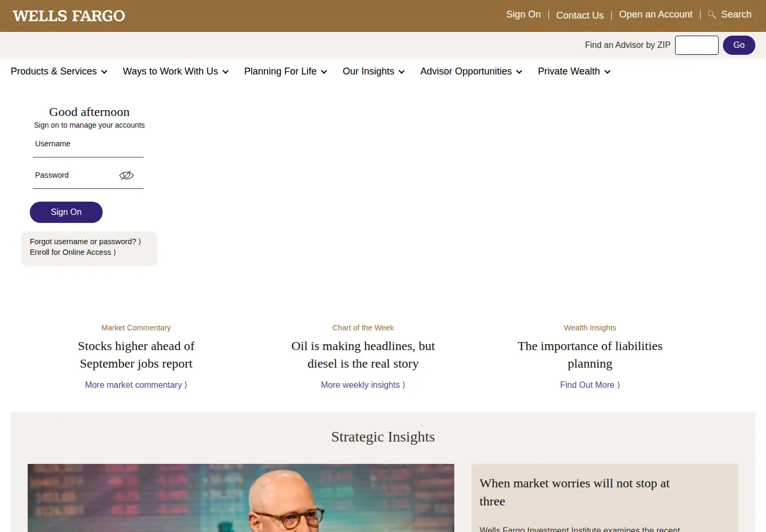This screenshot has width=766, height=532.
Task: Click the Find Out More link
Action: point(590,385)
